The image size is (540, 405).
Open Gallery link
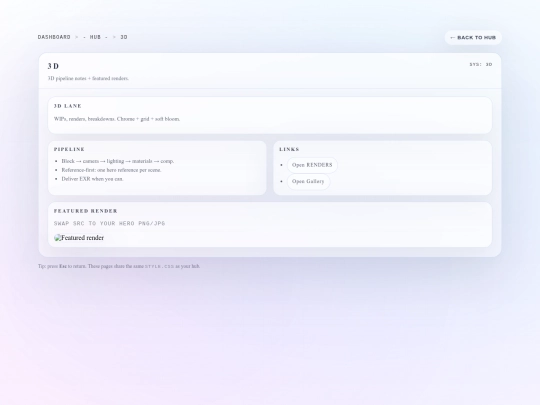click(308, 181)
